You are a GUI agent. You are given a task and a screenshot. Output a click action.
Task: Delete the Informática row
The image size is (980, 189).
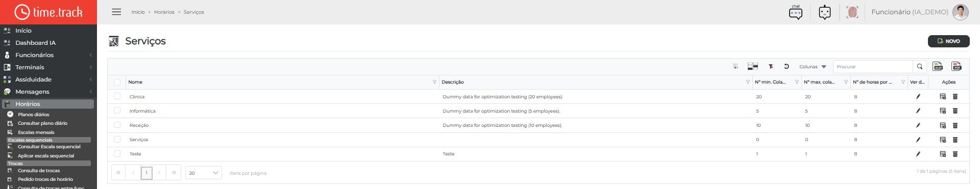coord(955,111)
